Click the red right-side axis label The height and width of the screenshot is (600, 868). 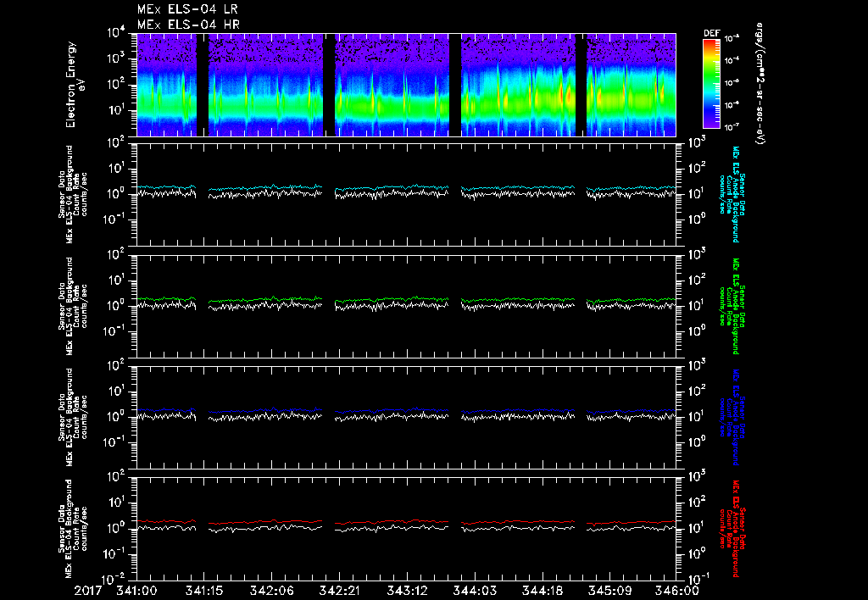pyautogui.click(x=732, y=529)
